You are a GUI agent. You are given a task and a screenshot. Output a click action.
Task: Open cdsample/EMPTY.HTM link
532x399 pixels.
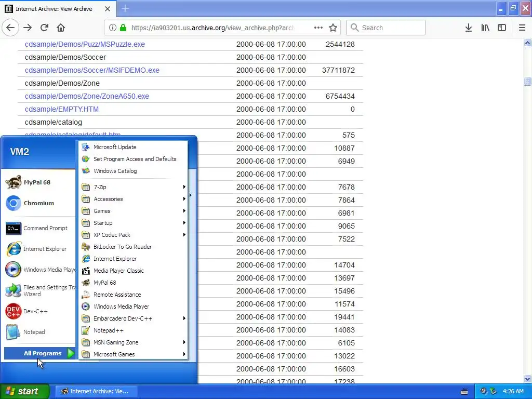pos(62,109)
